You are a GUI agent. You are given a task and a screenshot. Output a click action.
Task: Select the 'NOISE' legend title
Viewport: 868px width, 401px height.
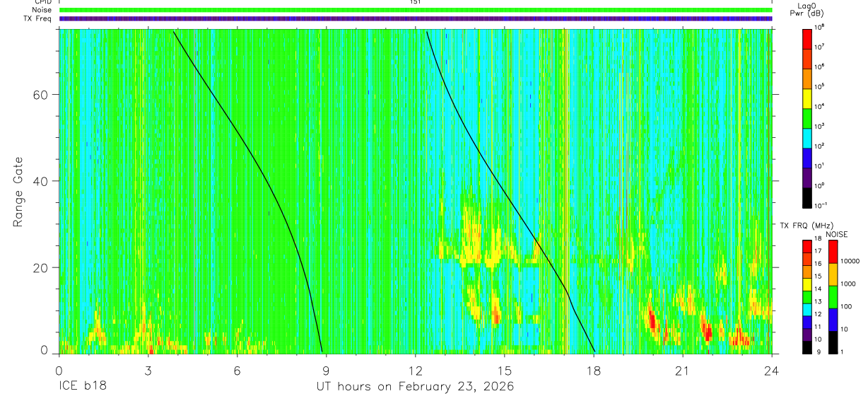pos(837,234)
